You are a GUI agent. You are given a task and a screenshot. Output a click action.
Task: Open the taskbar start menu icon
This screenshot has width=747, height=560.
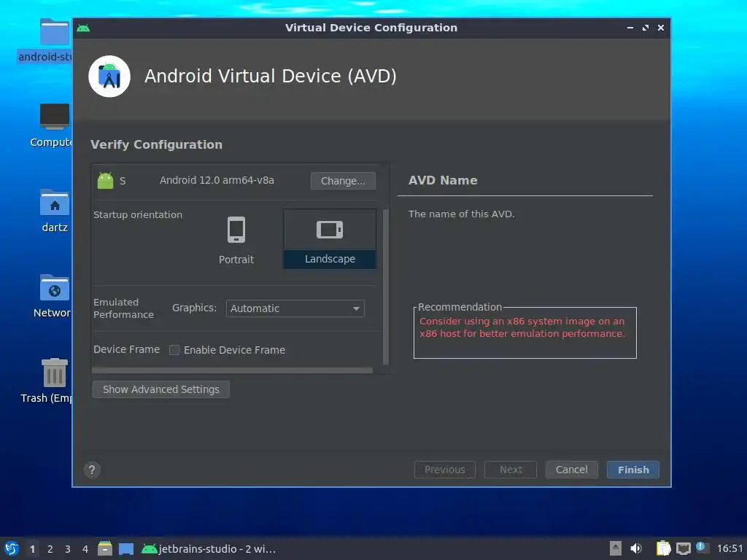pos(12,549)
